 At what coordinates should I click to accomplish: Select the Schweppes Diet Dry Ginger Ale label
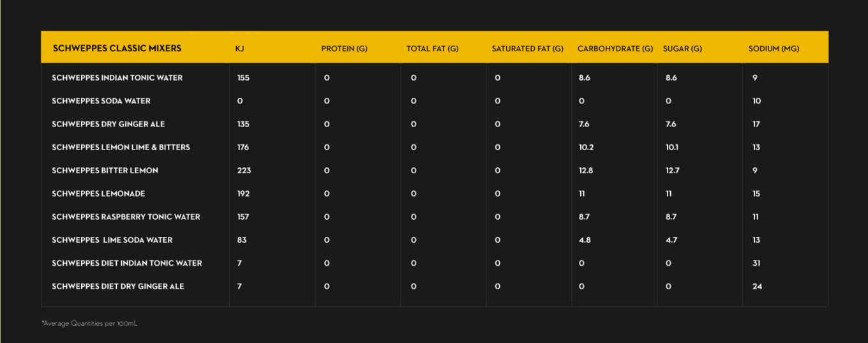click(x=117, y=286)
